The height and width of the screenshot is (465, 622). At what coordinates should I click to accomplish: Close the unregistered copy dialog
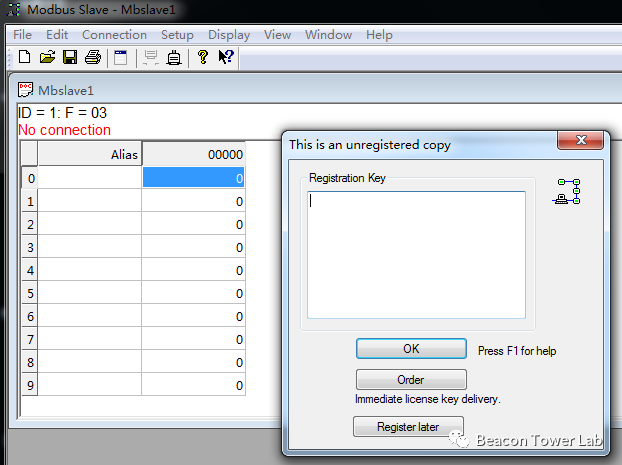(581, 140)
